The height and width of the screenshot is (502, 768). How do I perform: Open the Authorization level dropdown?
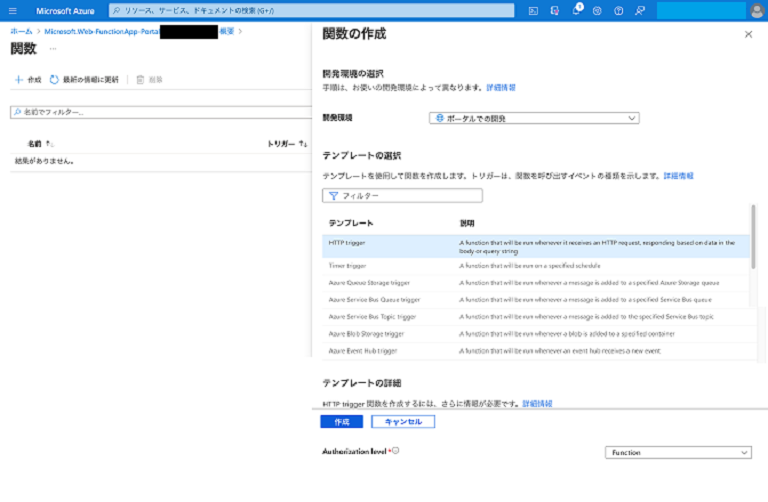pyautogui.click(x=678, y=453)
